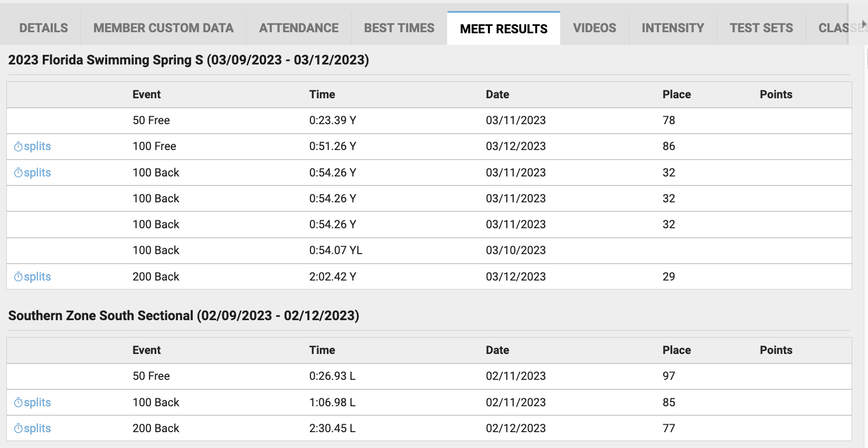Screen dimensions: 868x448
Task: Select the Best Times tab
Action: pyautogui.click(x=399, y=28)
